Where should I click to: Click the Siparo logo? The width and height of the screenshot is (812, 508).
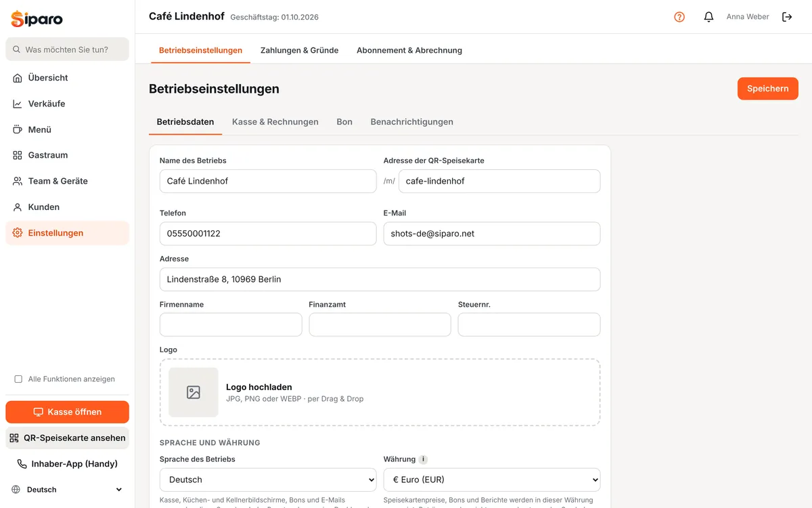[x=37, y=18]
